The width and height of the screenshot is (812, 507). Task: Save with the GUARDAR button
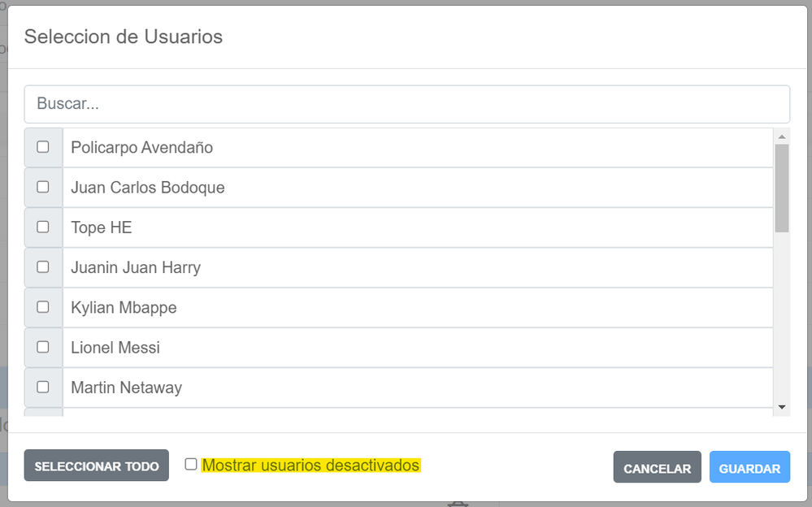[749, 468]
